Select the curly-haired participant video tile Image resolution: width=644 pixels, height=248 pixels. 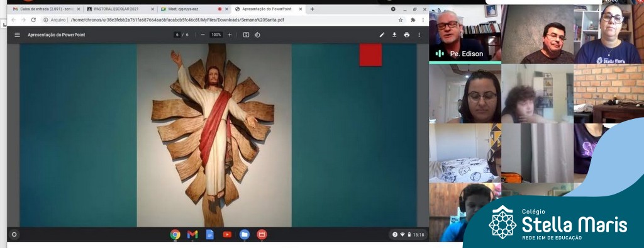point(537,94)
